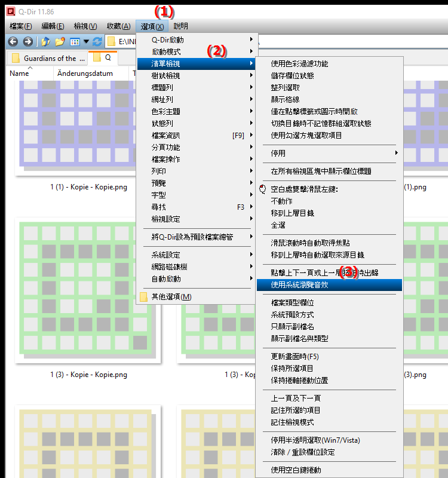Sort by the Name column header
448x478 pixels.
[x=29, y=73]
